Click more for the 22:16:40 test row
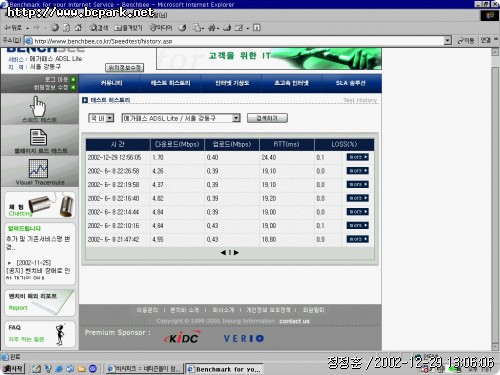 click(x=357, y=198)
